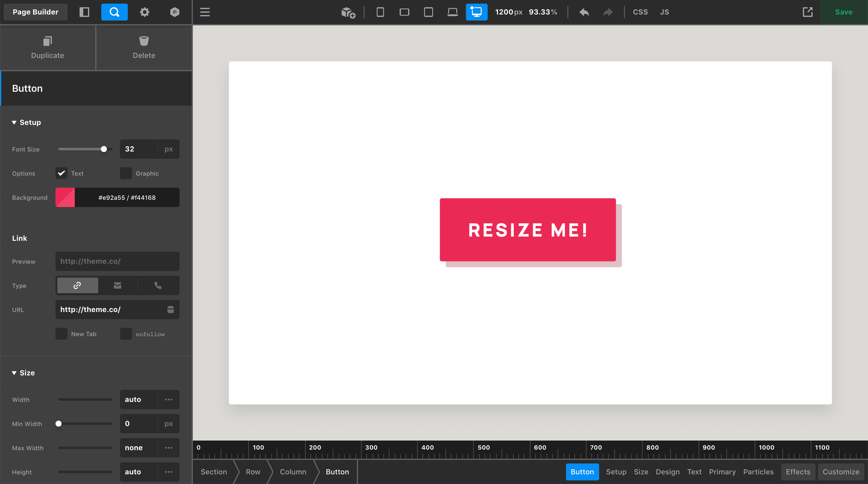Image resolution: width=868 pixels, height=484 pixels.
Task: Click the Column breadcrumb item
Action: pos(293,472)
